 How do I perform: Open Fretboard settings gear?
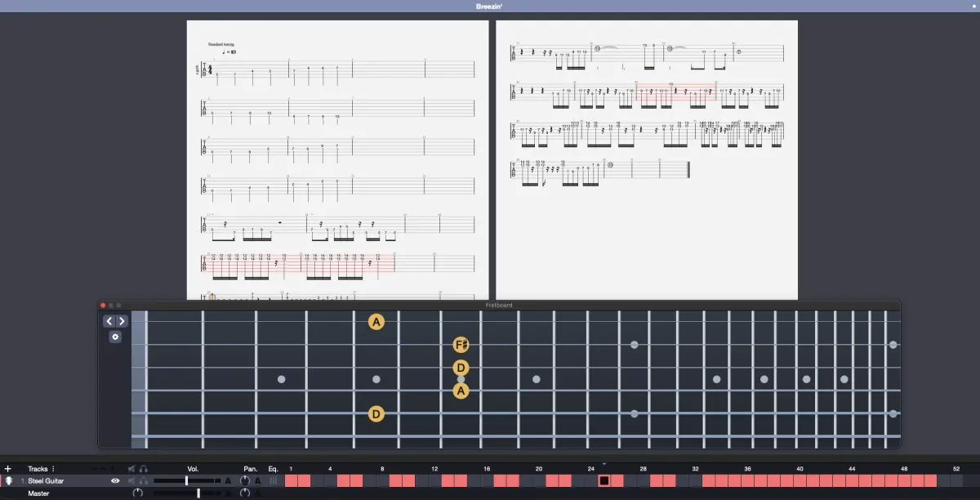click(x=115, y=337)
